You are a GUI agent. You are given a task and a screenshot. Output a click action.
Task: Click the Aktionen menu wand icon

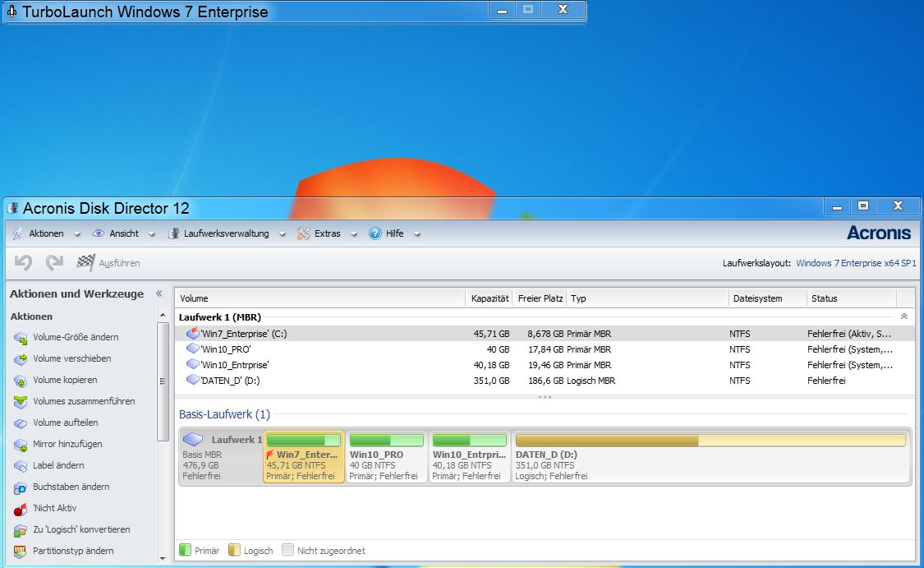click(x=18, y=233)
